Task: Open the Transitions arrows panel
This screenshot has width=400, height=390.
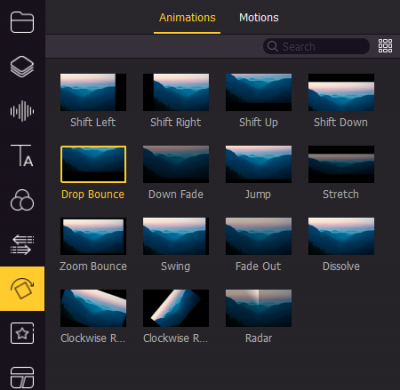Action: tap(22, 244)
